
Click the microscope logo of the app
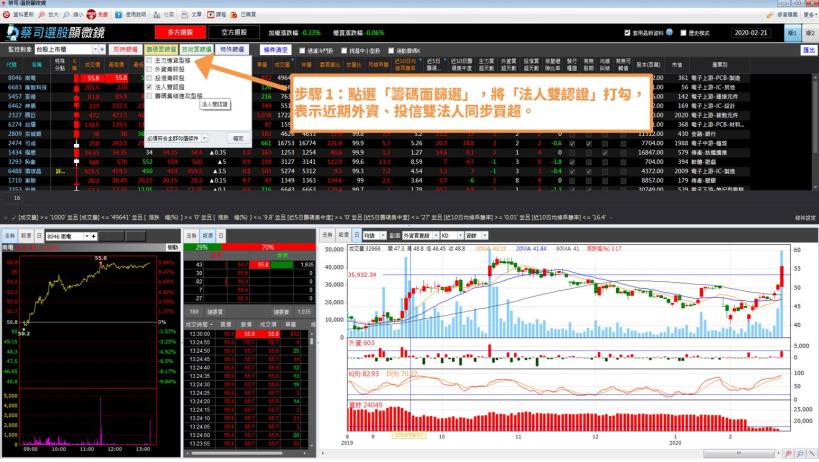[12, 32]
